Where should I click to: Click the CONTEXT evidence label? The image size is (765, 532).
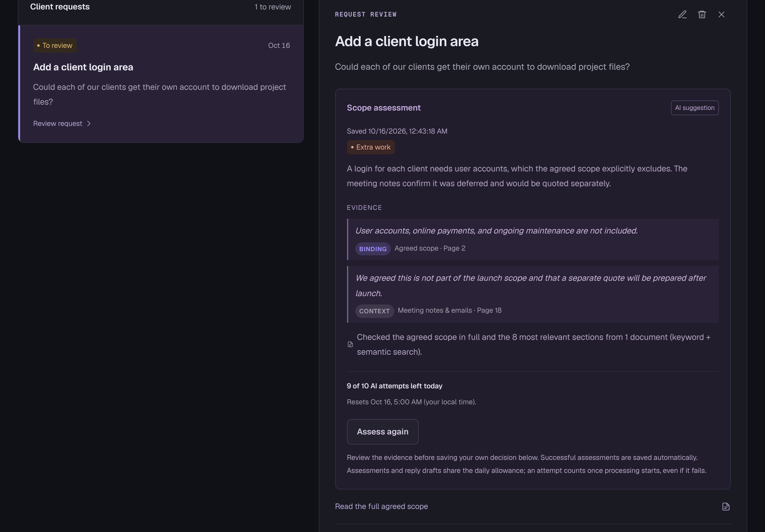pos(375,311)
